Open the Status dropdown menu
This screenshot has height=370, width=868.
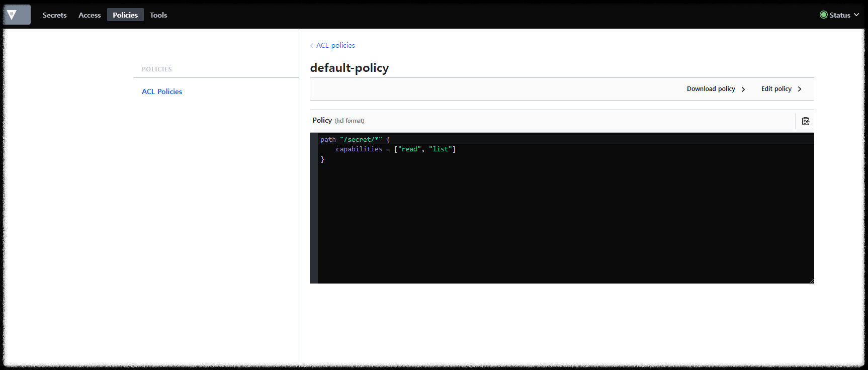[x=839, y=15]
